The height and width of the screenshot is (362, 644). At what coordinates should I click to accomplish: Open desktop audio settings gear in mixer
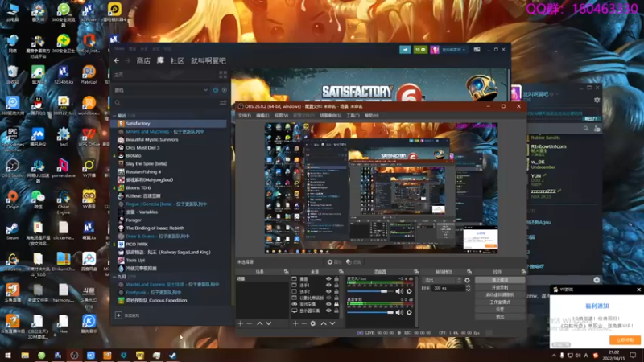point(409,312)
